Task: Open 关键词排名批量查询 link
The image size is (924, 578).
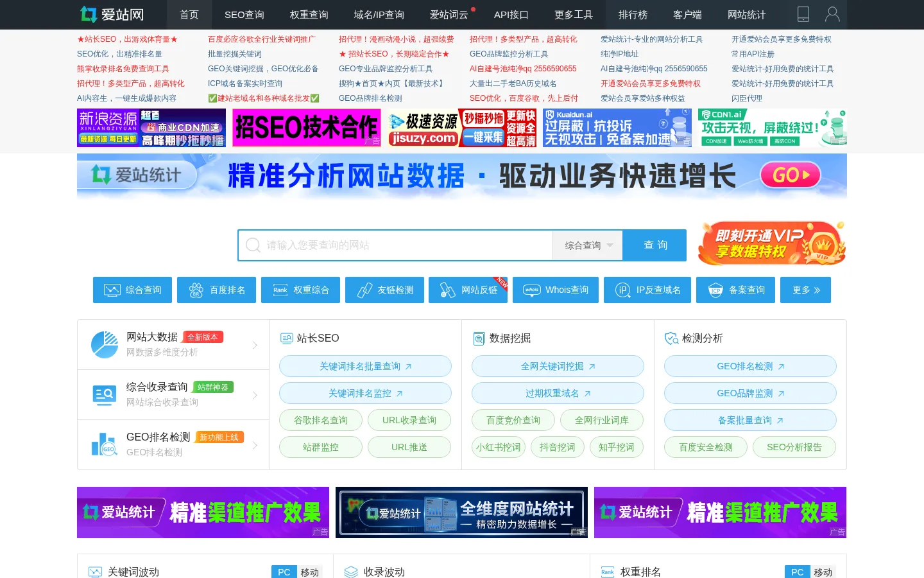Action: click(365, 366)
